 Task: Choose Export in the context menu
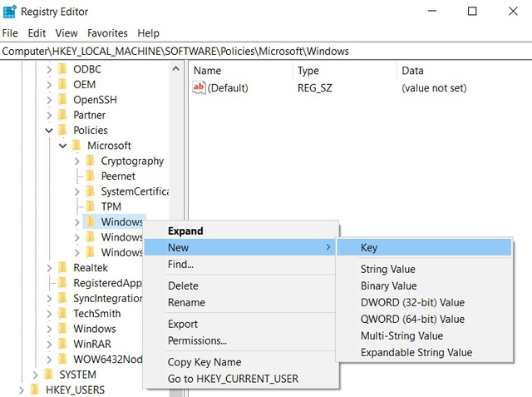tap(241, 324)
